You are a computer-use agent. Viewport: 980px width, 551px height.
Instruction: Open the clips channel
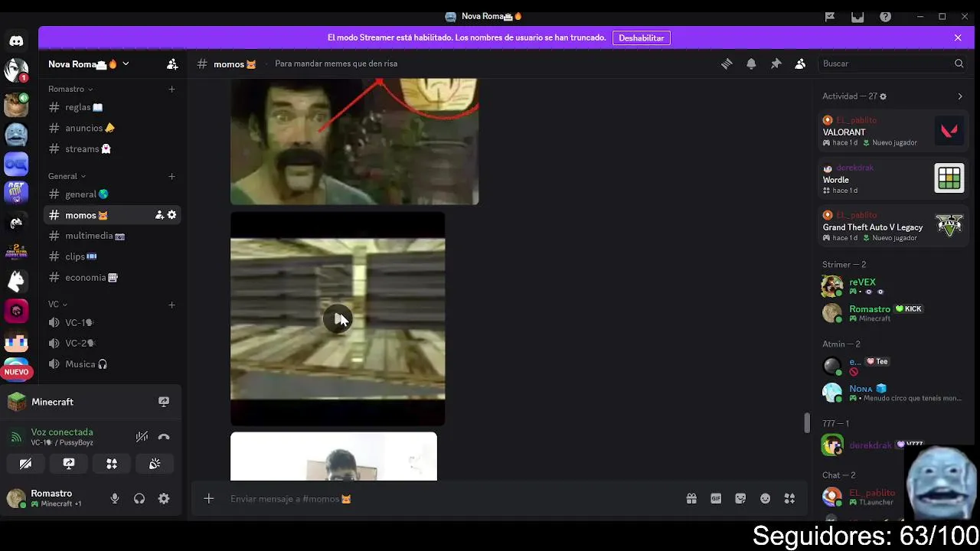pyautogui.click(x=112, y=256)
